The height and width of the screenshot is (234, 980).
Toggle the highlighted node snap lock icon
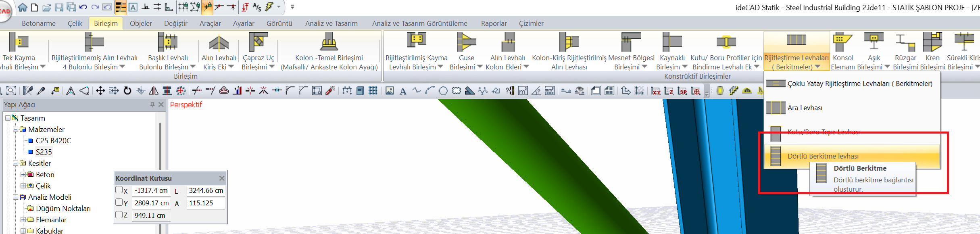point(207,7)
